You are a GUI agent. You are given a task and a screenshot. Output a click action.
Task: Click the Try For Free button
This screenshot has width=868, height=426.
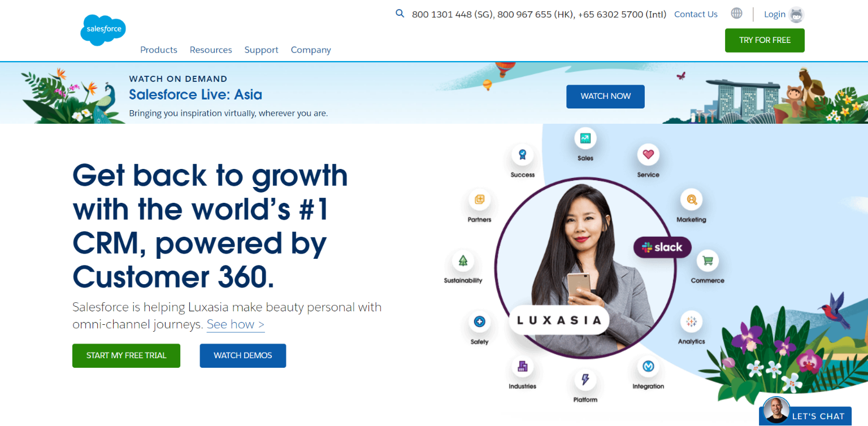click(x=765, y=40)
